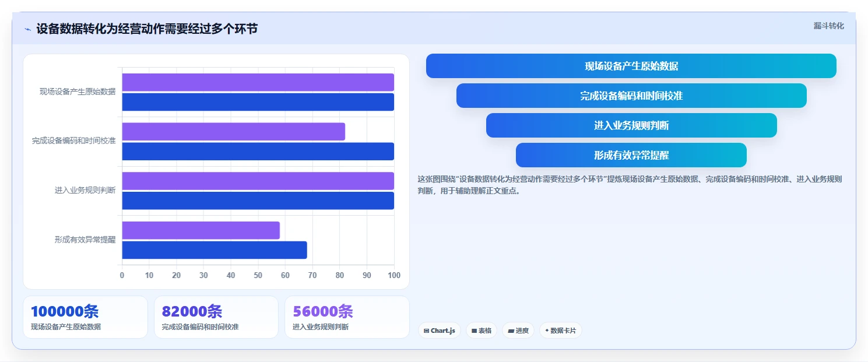
Task: Click the blue bar for 形成有效异常提醒
Action: coord(215,250)
